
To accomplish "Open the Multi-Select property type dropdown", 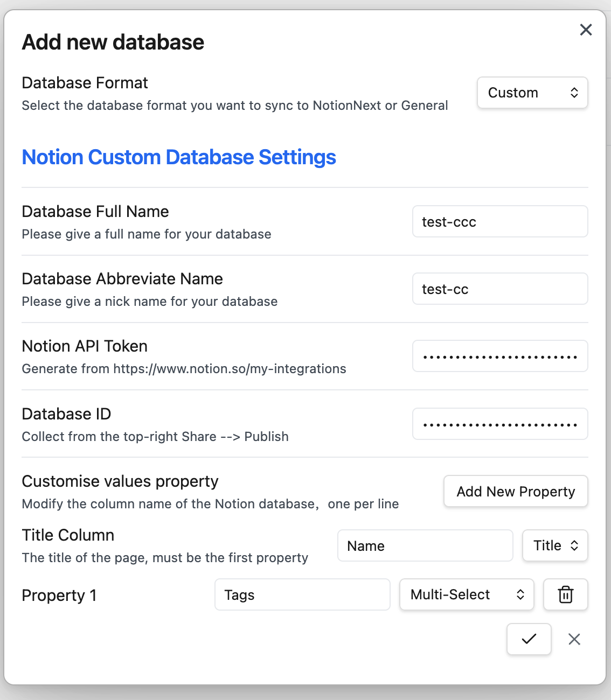I will 467,594.
